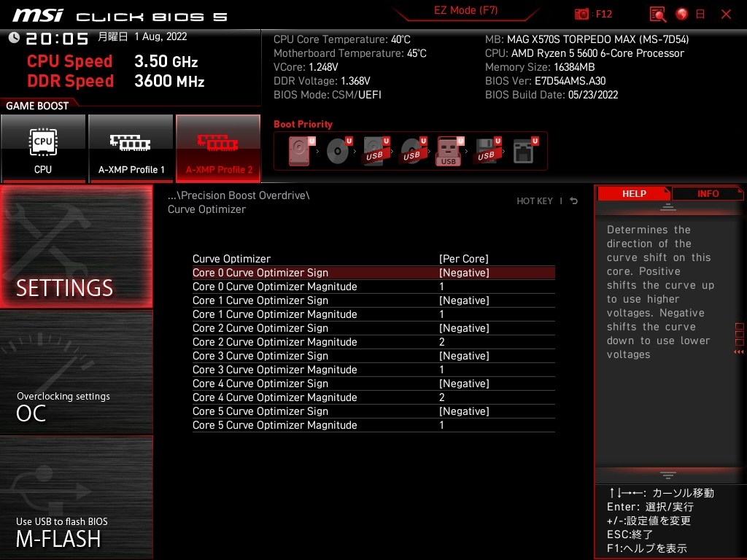Click the Memory Size 16384MB line

coord(540,67)
